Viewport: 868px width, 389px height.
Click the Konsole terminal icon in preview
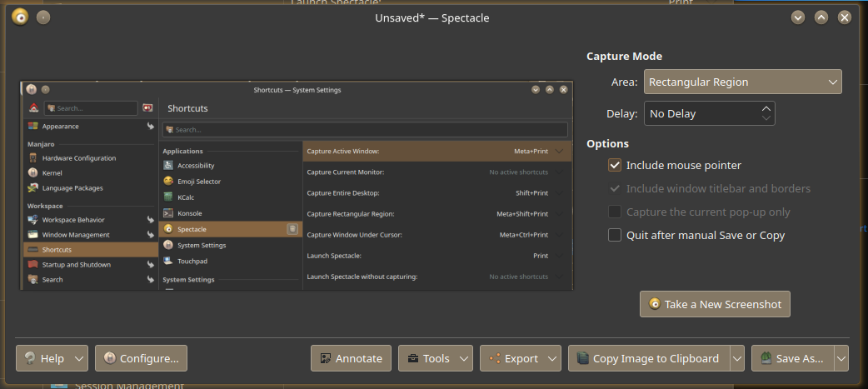tap(168, 213)
